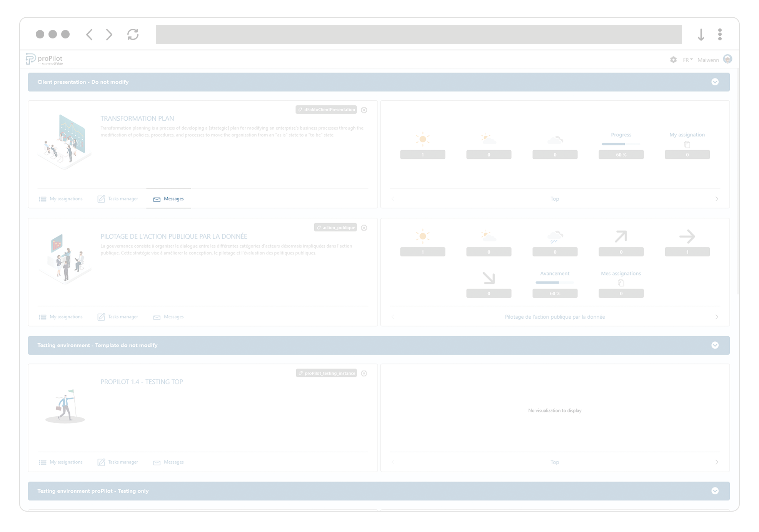759x532 pixels.
Task: Open the FR language dropdown
Action: [687, 60]
